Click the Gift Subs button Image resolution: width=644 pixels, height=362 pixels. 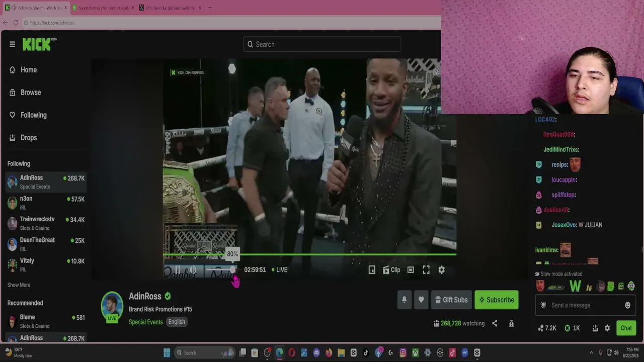[451, 300]
